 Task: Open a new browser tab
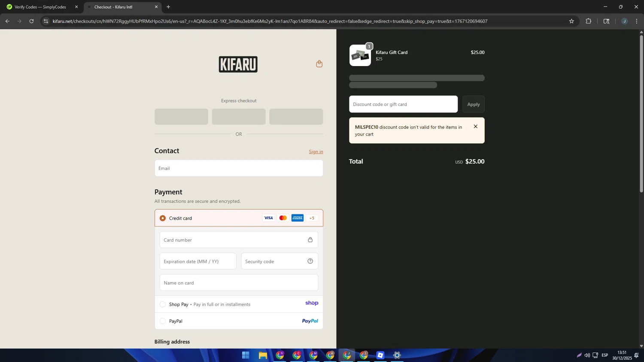coord(168,7)
